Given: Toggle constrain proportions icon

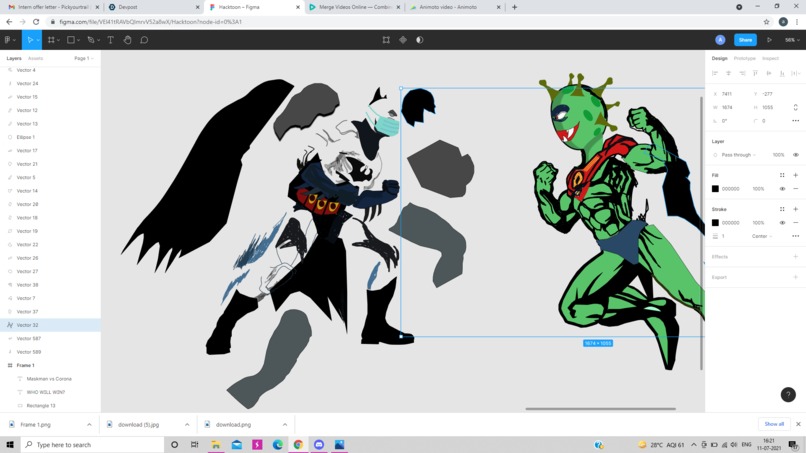Looking at the screenshot, I should (796, 107).
